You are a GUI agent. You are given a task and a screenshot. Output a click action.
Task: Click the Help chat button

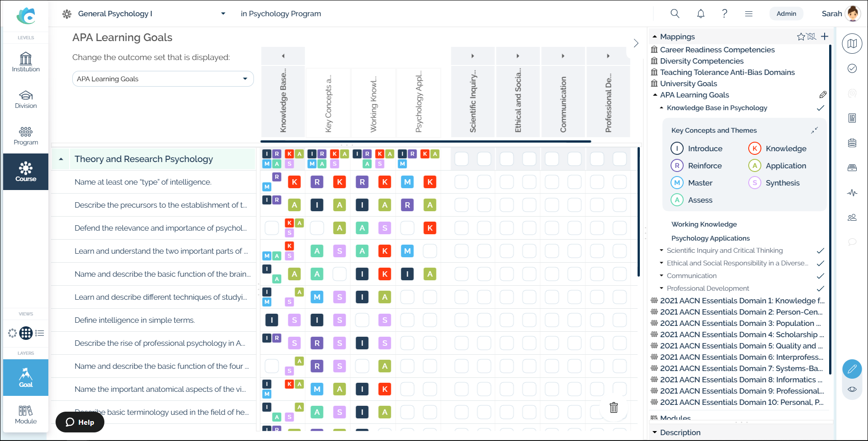tap(80, 422)
